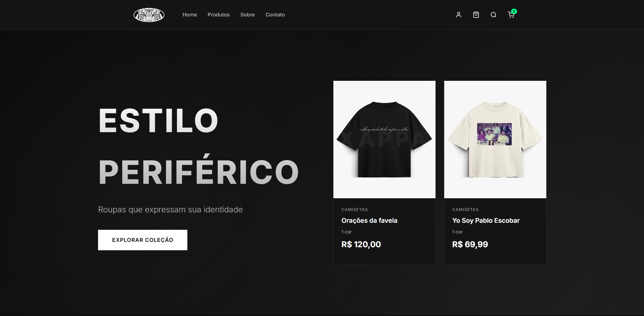Click the tiger logo in header
This screenshot has height=316, width=644.
[149, 15]
